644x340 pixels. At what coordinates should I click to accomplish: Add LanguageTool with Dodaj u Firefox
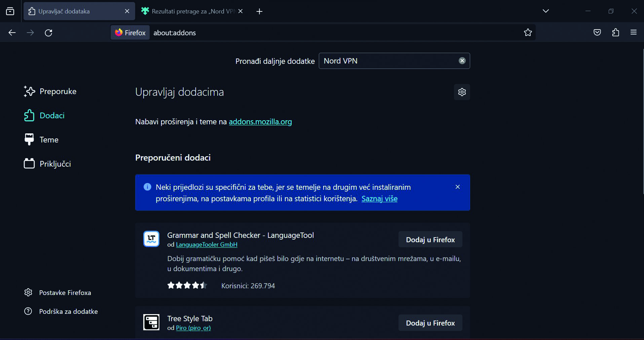tap(430, 240)
